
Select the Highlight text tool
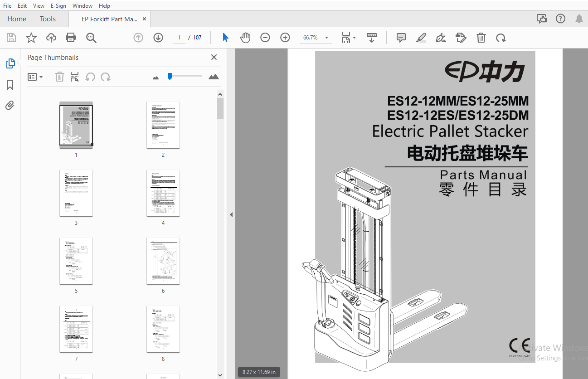pos(421,38)
